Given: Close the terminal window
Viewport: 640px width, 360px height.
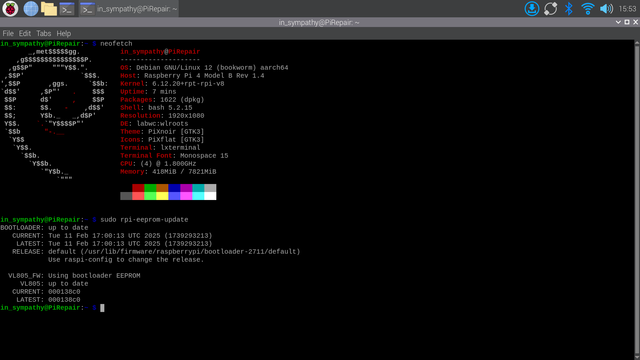Looking at the screenshot, I should pos(636,22).
